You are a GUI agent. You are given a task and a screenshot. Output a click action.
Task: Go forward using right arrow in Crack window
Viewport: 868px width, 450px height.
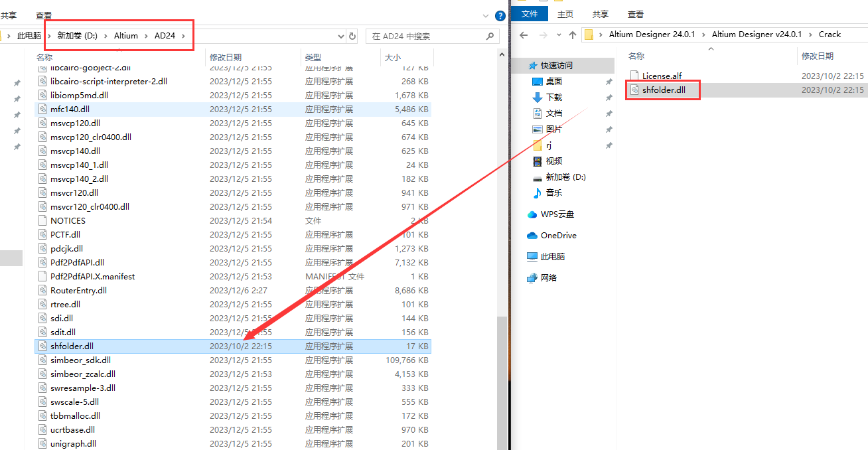click(x=542, y=35)
